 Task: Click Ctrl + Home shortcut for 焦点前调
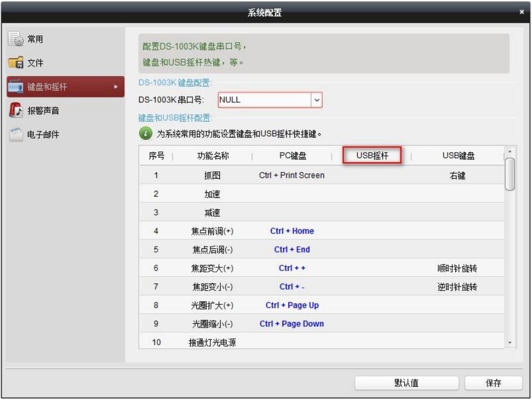(x=292, y=231)
